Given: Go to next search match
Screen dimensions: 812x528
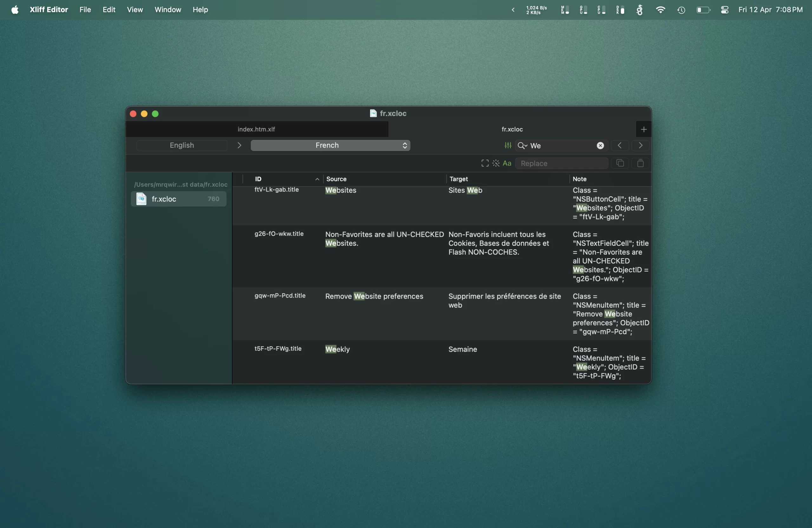Looking at the screenshot, I should click(x=640, y=146).
